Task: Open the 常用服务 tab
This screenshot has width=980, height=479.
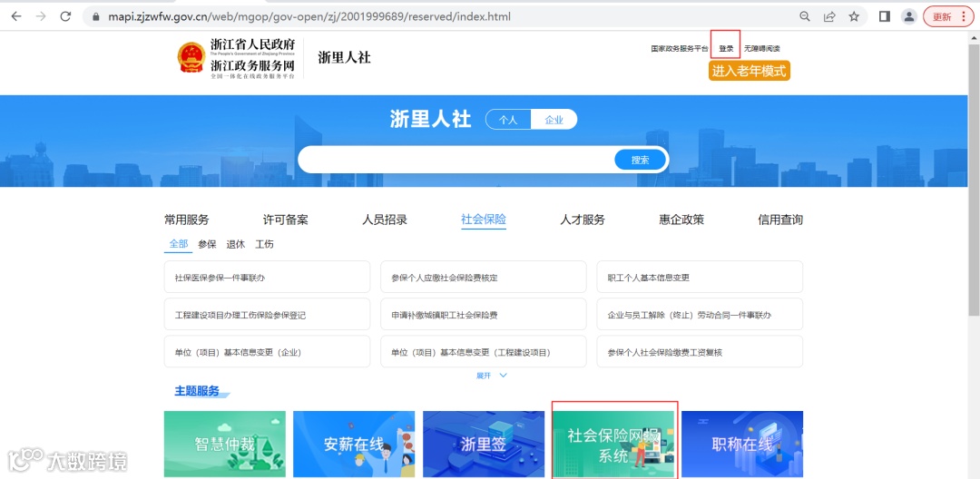Action: (186, 220)
